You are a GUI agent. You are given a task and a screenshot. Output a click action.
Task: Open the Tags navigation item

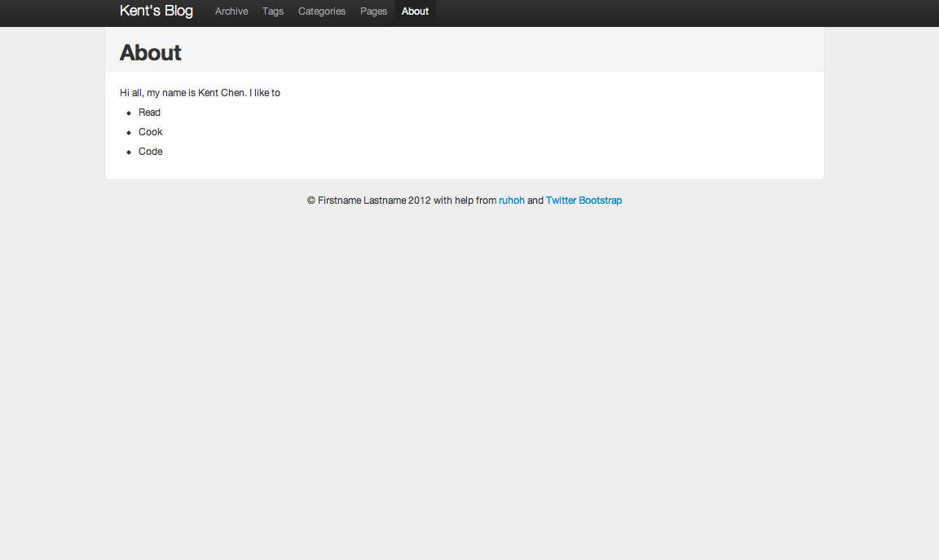[273, 11]
